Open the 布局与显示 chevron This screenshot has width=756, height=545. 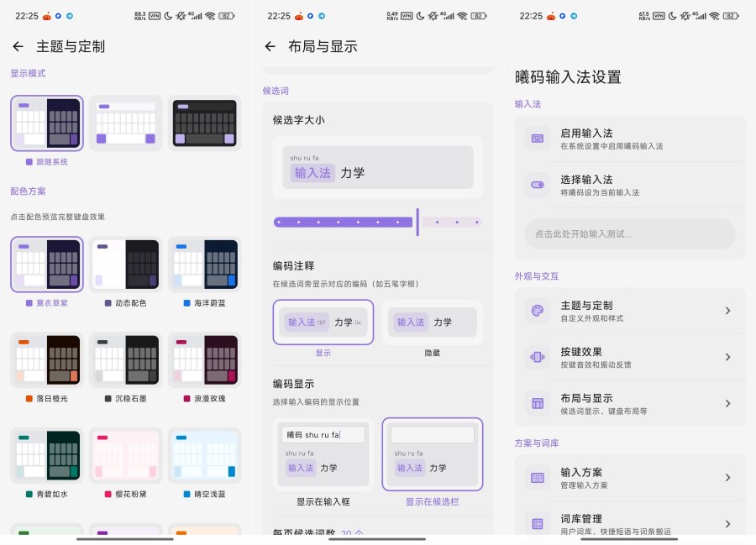[728, 403]
